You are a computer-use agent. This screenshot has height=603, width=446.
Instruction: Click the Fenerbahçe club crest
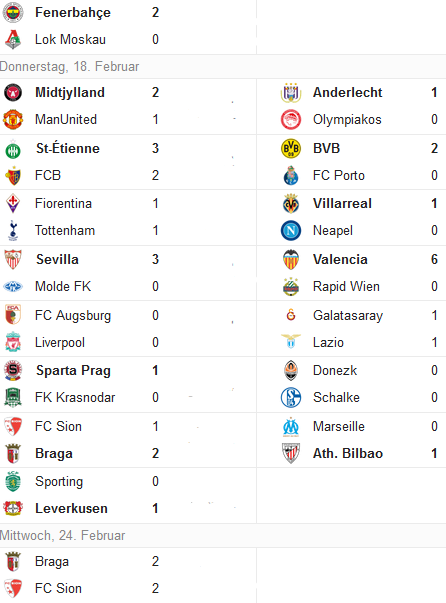(x=13, y=12)
